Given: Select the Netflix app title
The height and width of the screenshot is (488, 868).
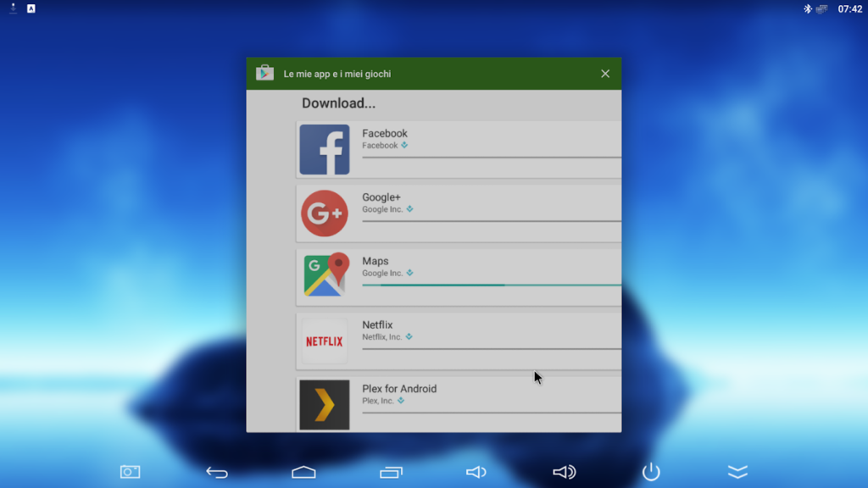Looking at the screenshot, I should pos(377,324).
